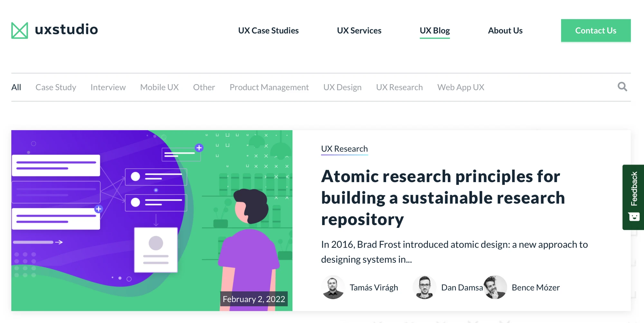
Task: Click the Contact Us button
Action: tap(596, 30)
